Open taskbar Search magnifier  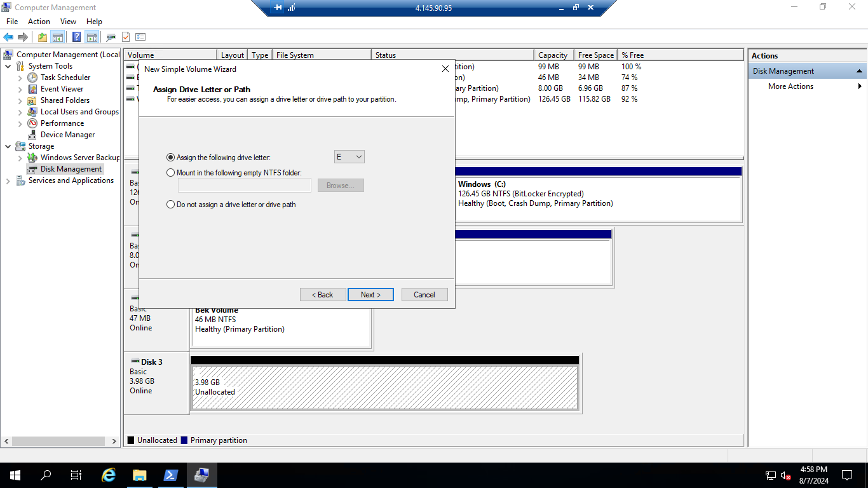click(46, 475)
